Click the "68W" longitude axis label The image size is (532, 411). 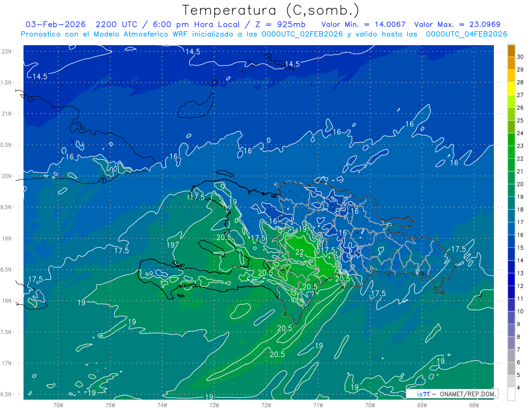[474, 404]
